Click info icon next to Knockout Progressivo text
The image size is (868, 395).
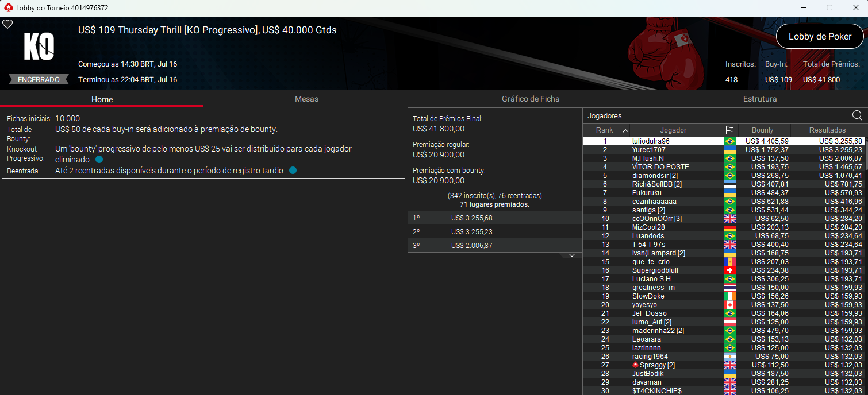[99, 160]
